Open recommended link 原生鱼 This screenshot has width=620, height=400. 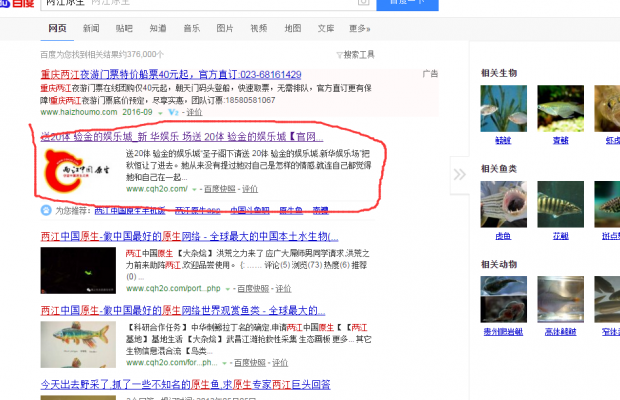291,211
